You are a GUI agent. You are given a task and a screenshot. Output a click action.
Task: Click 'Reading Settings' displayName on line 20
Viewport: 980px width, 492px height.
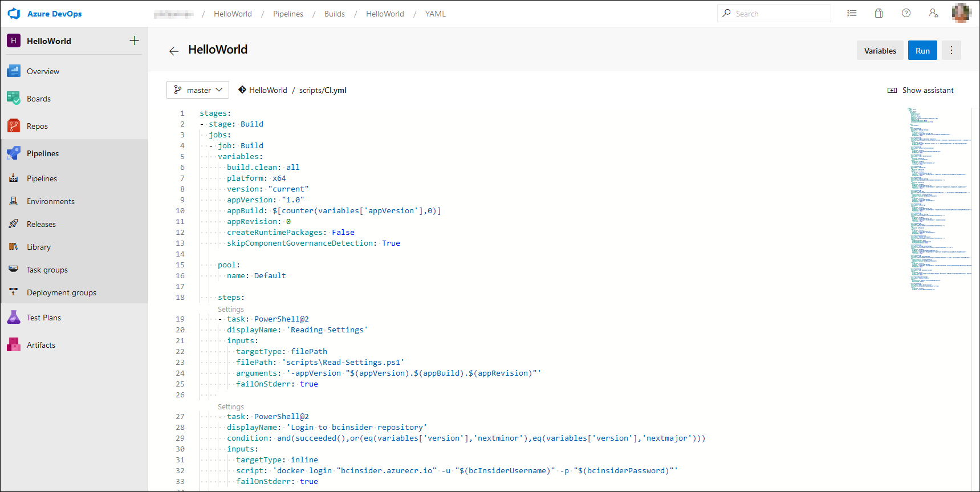point(327,330)
